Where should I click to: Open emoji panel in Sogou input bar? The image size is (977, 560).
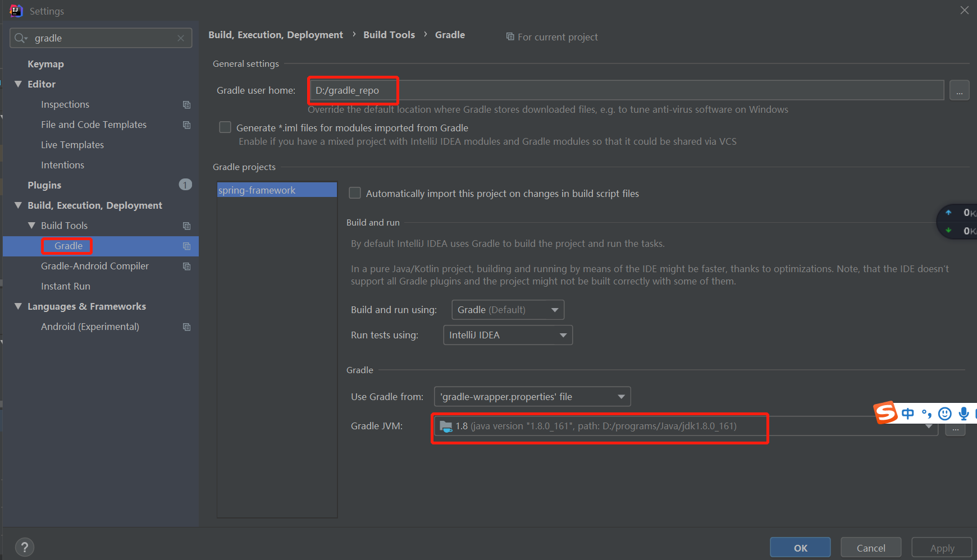point(945,414)
